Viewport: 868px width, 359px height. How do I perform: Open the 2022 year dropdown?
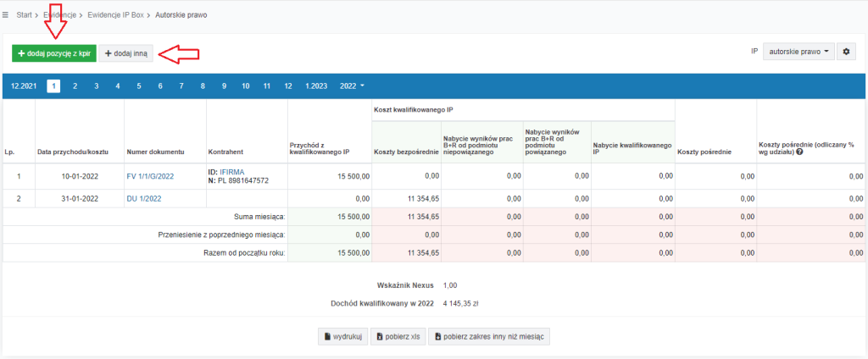click(x=352, y=86)
